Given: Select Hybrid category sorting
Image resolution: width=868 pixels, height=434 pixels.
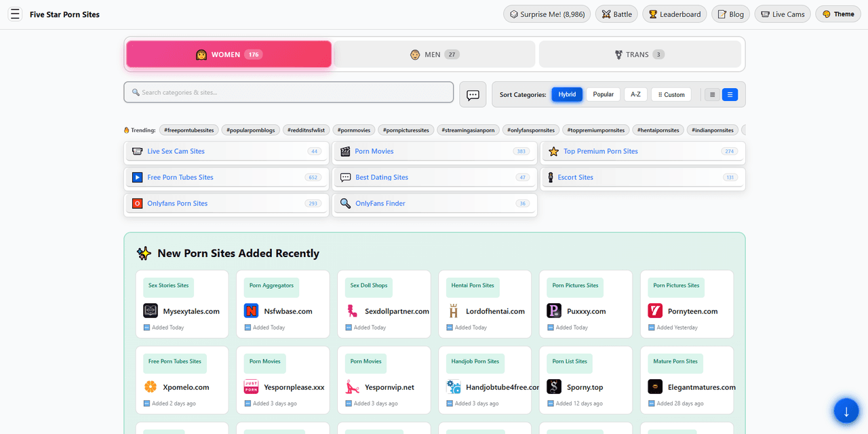Looking at the screenshot, I should [x=567, y=94].
